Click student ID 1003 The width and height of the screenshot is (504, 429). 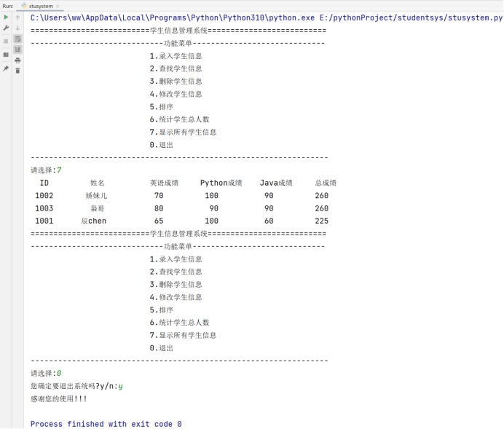pyautogui.click(x=44, y=208)
